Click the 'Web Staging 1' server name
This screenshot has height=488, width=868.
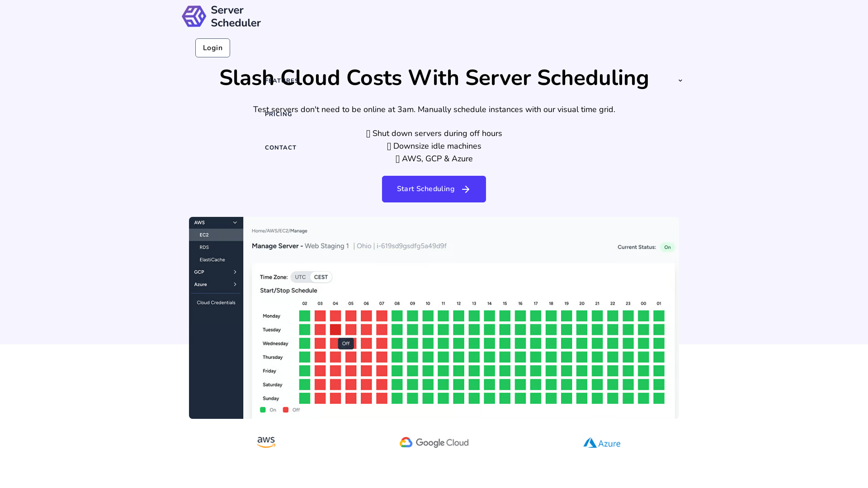point(326,246)
